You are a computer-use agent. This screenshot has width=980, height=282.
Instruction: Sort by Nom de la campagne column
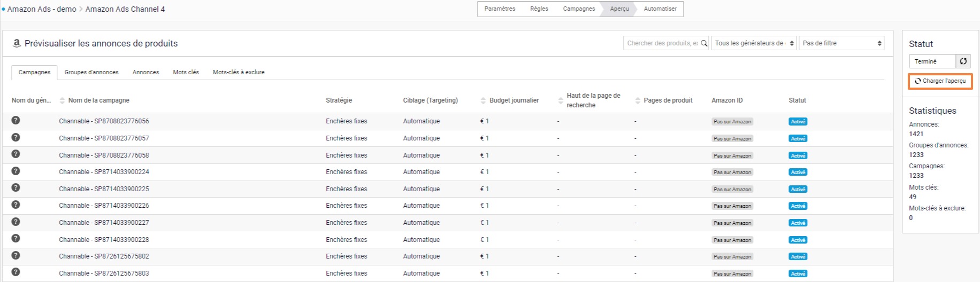[62, 100]
